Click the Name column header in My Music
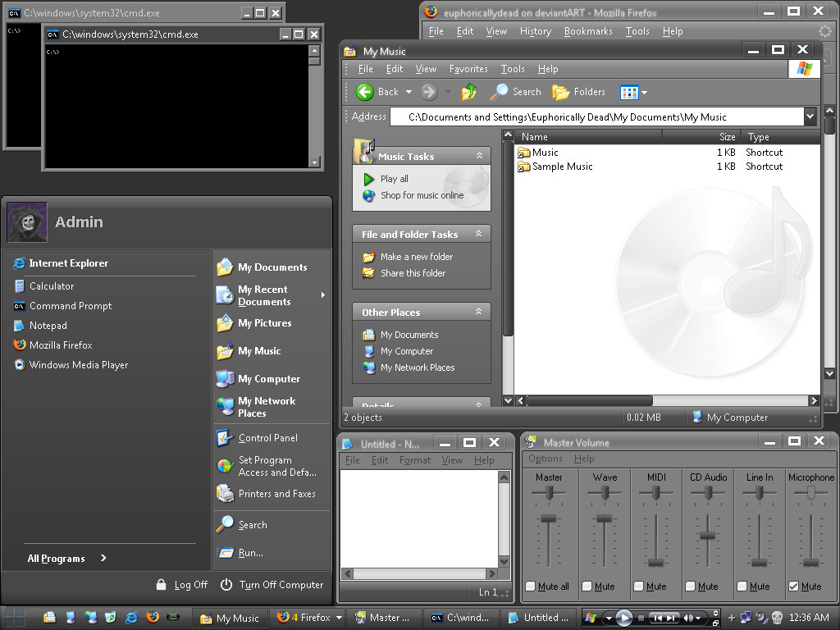Image resolution: width=840 pixels, height=630 pixels. 588,137
